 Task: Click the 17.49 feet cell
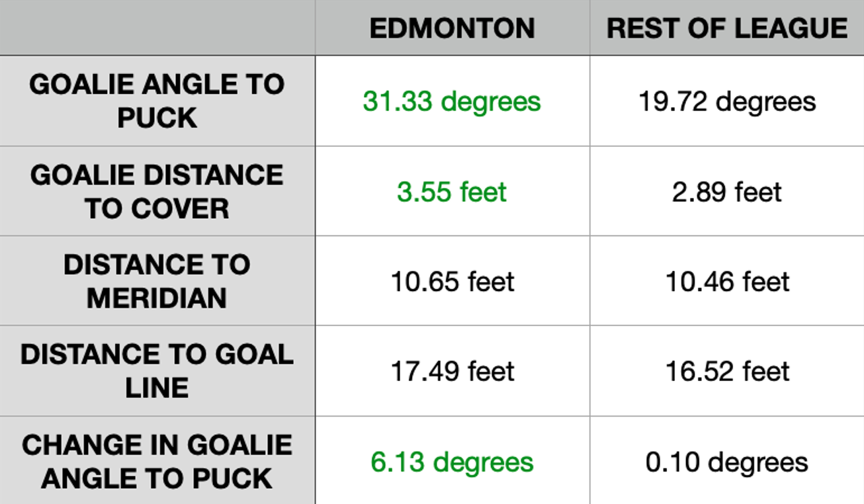452,371
